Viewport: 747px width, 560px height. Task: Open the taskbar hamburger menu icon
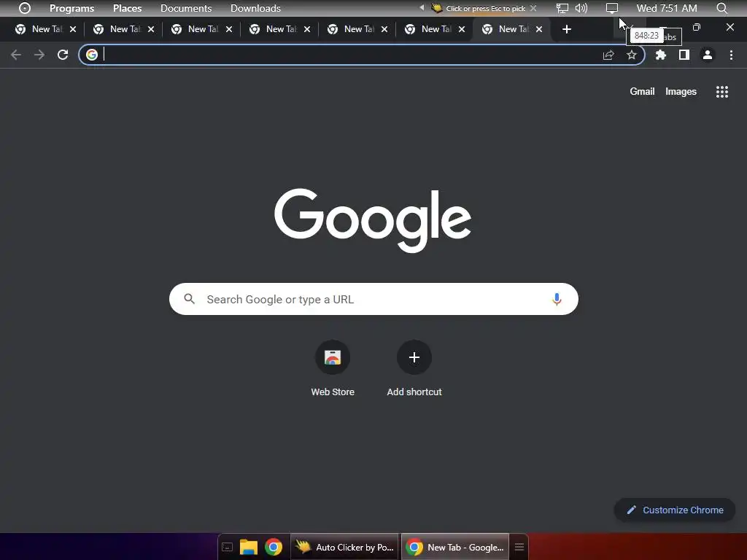tap(519, 547)
